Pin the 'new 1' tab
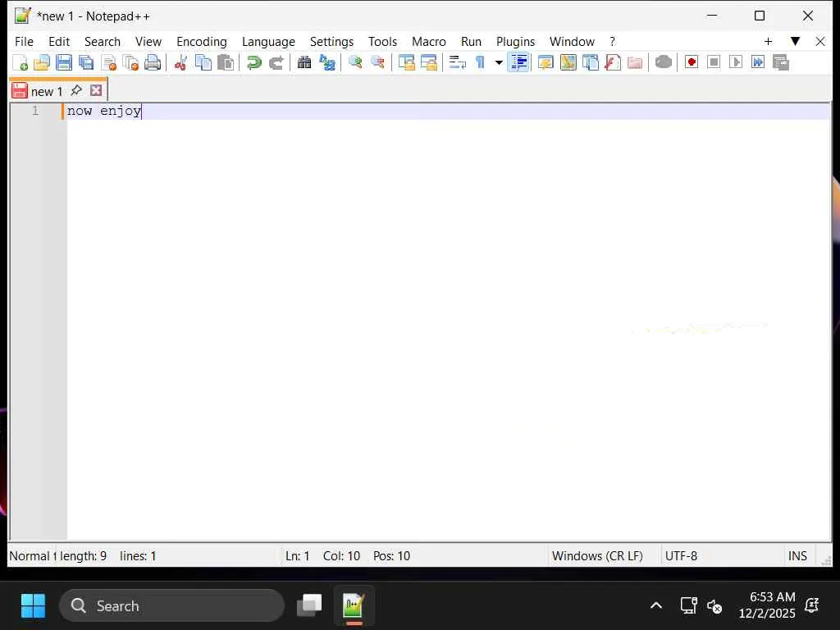Viewport: 840px width, 630px height. tap(76, 90)
